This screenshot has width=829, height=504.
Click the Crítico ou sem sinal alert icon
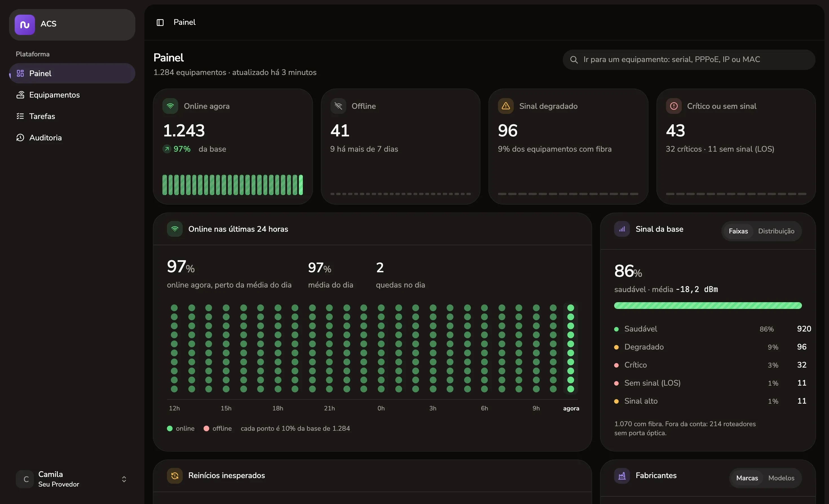click(x=674, y=106)
